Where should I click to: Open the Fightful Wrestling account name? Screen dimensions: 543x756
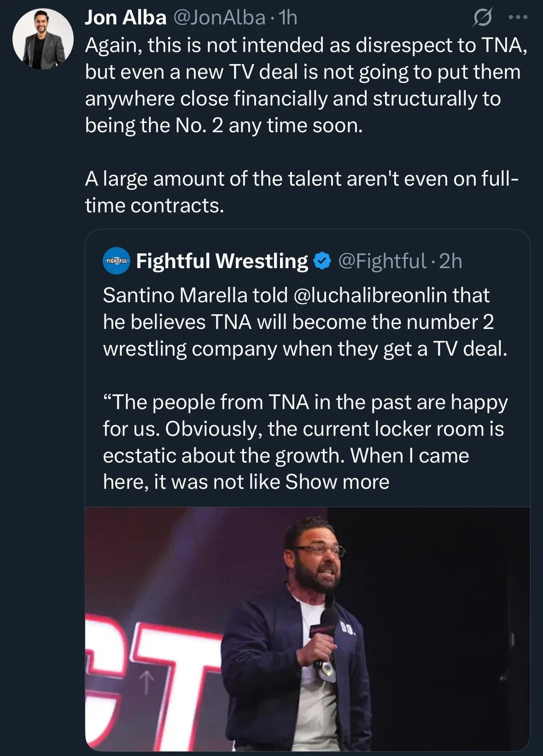coord(222,261)
